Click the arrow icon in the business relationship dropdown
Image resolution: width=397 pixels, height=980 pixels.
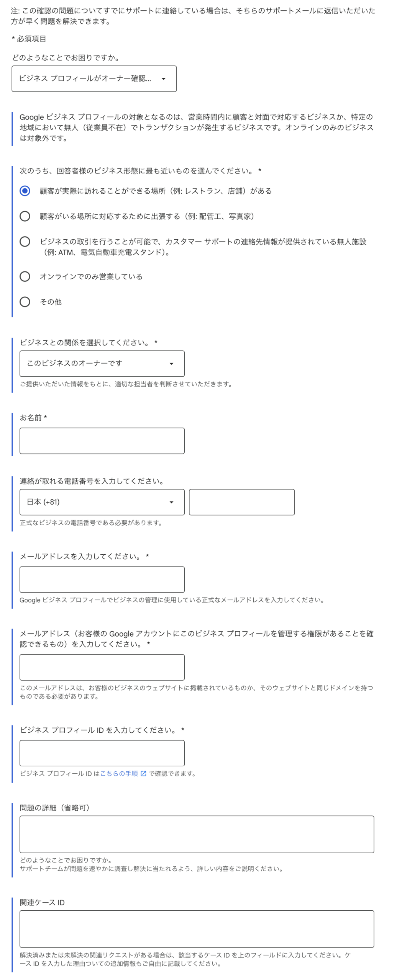tap(171, 364)
